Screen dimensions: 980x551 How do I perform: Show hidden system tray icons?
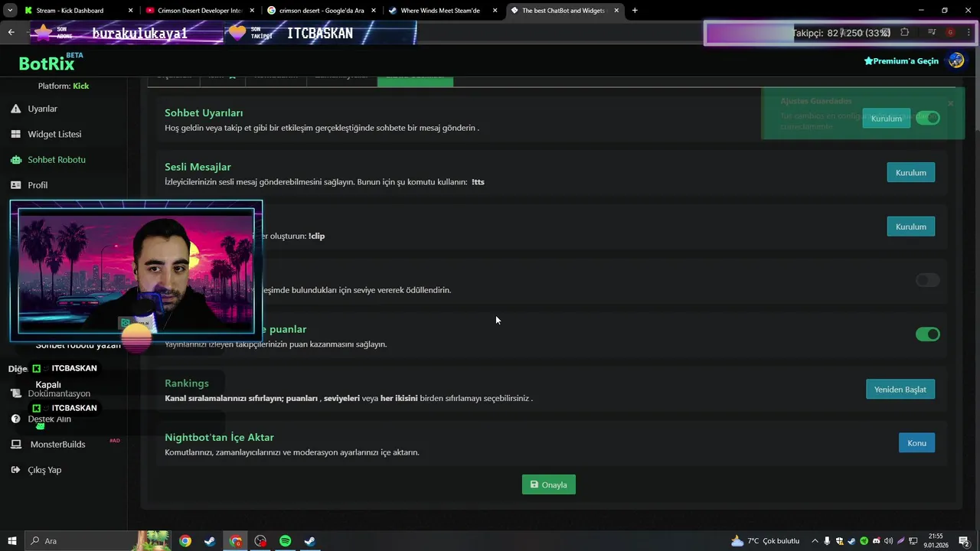pyautogui.click(x=815, y=541)
